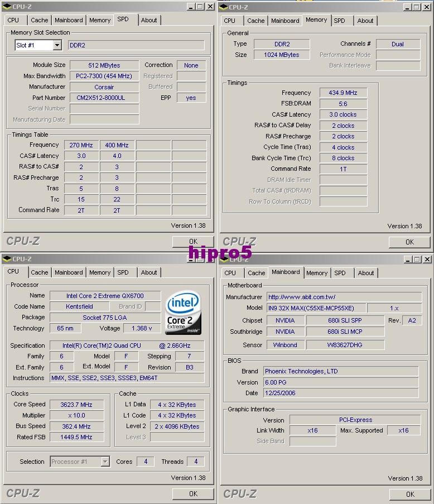Open the About tab in the Mainboard window

[x=366, y=273]
